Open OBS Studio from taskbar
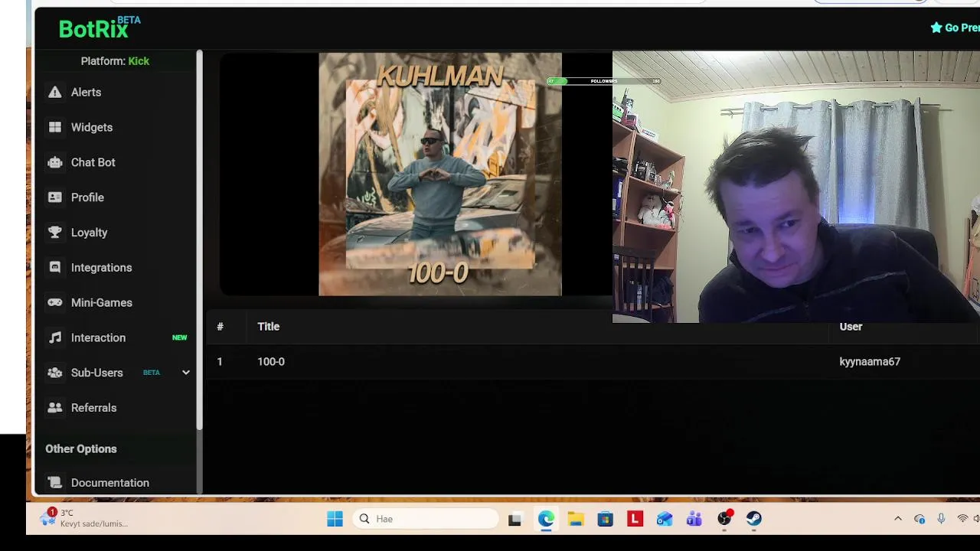 (x=724, y=520)
